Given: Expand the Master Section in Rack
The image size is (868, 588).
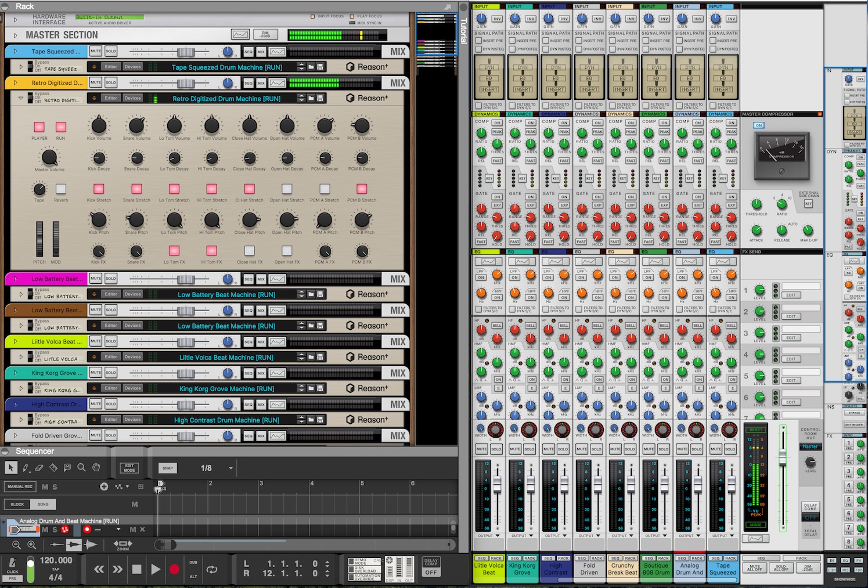Looking at the screenshot, I should pos(16,35).
